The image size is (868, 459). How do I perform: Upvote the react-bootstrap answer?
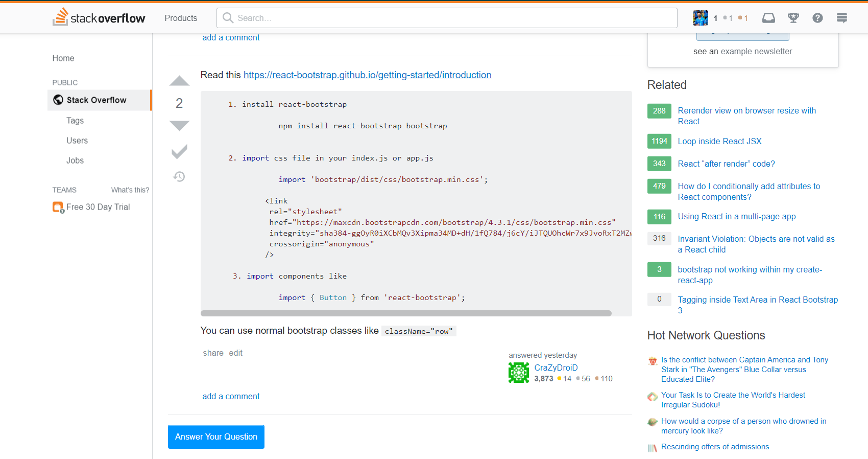pyautogui.click(x=179, y=81)
